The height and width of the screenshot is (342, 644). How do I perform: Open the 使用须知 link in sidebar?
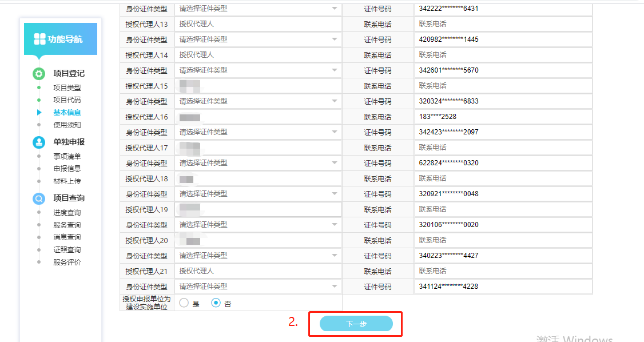tap(67, 125)
